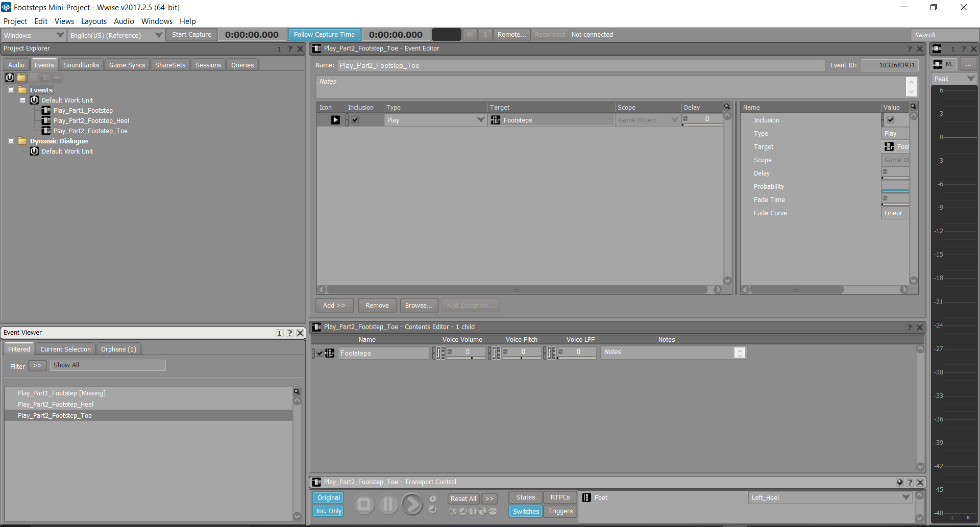Click the event Name field
Image resolution: width=980 pixels, height=527 pixels.
[581, 65]
